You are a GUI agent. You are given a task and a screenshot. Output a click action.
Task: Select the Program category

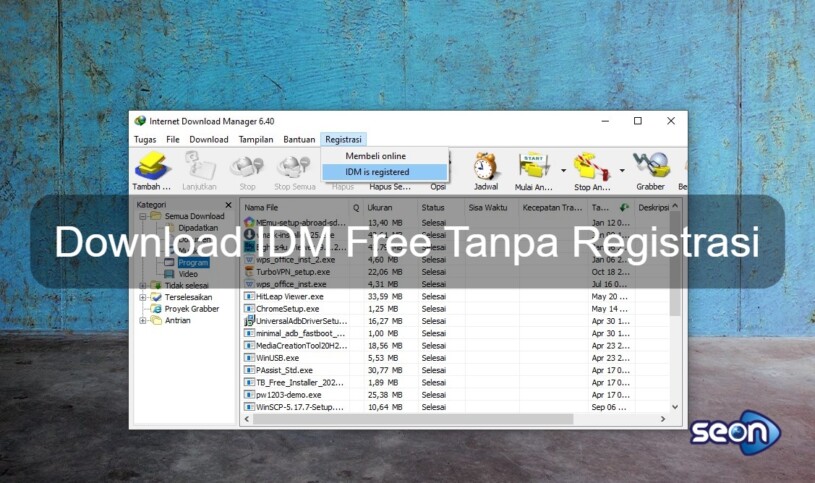(193, 263)
